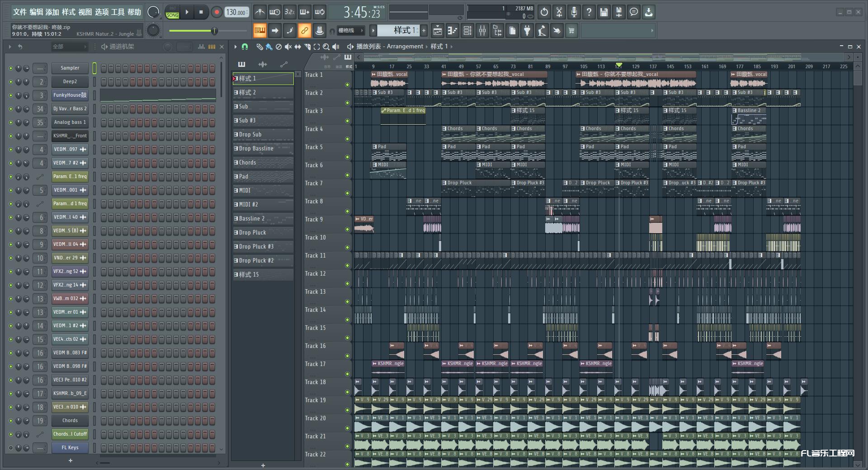The width and height of the screenshot is (868, 470).
Task: Mute Track 5 in the playlist
Action: point(347,157)
